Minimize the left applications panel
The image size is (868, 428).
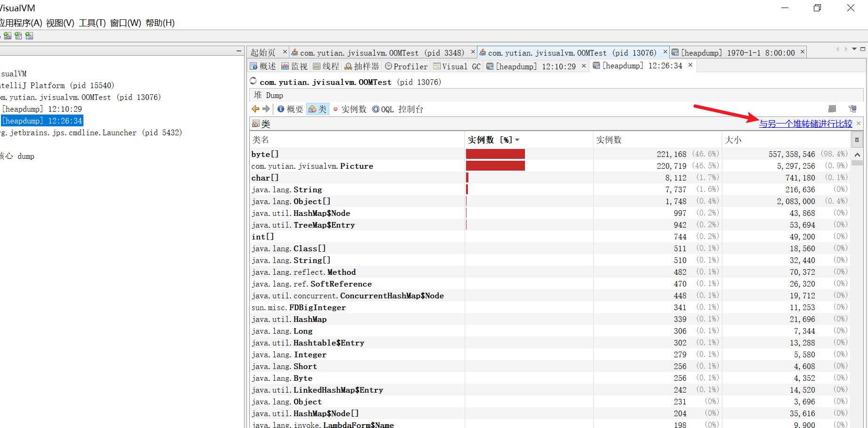click(x=239, y=51)
